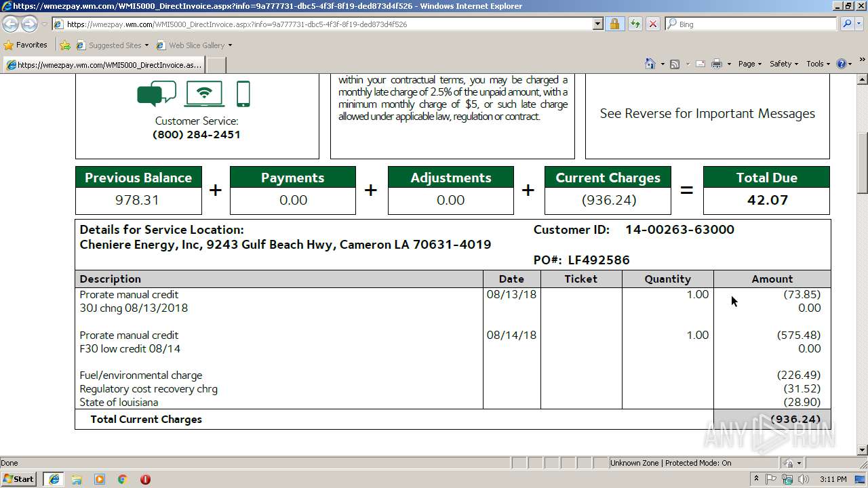Open the media player taskbar icon
Screen dimensions: 868x488
(100, 479)
